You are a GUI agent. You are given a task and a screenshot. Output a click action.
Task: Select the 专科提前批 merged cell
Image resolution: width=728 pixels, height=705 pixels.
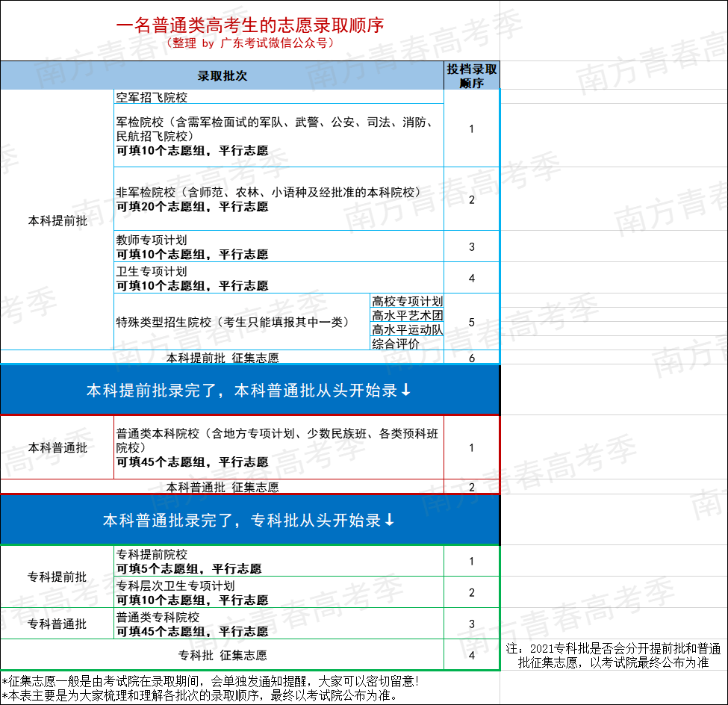point(57,577)
